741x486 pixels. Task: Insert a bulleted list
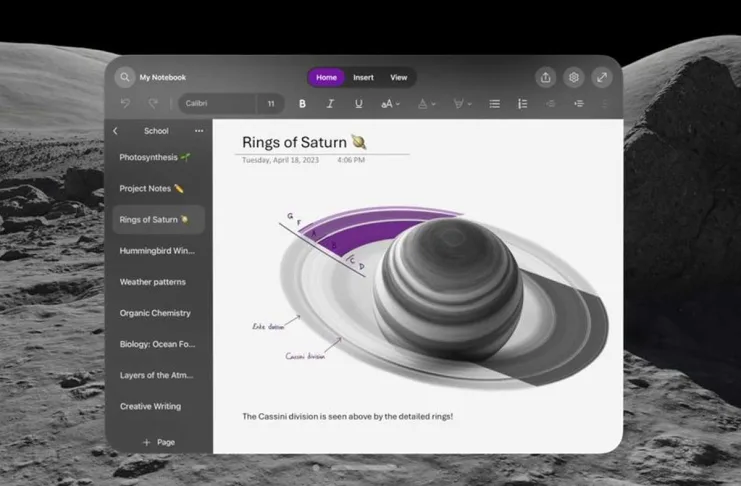pos(494,104)
